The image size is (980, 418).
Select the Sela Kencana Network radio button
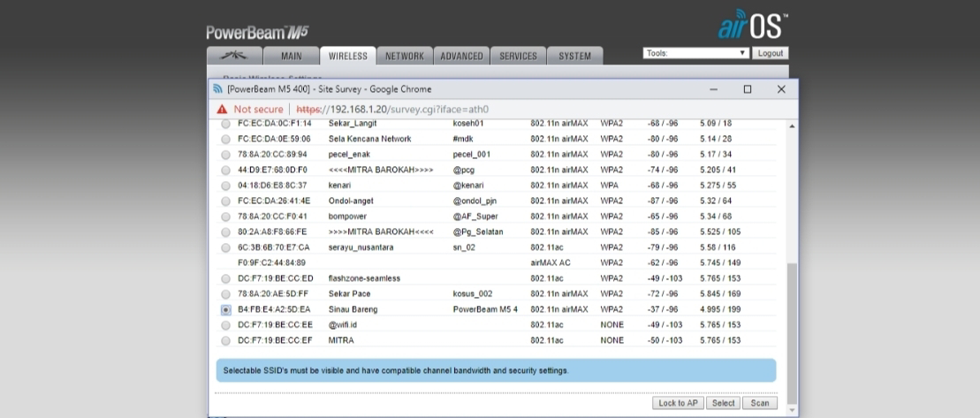pyautogui.click(x=225, y=139)
